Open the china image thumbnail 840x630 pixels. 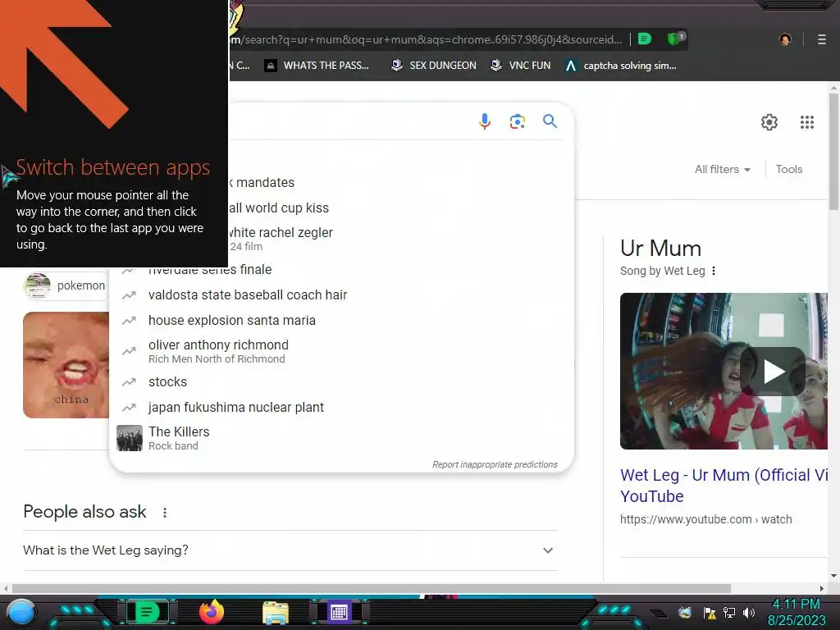(66, 365)
